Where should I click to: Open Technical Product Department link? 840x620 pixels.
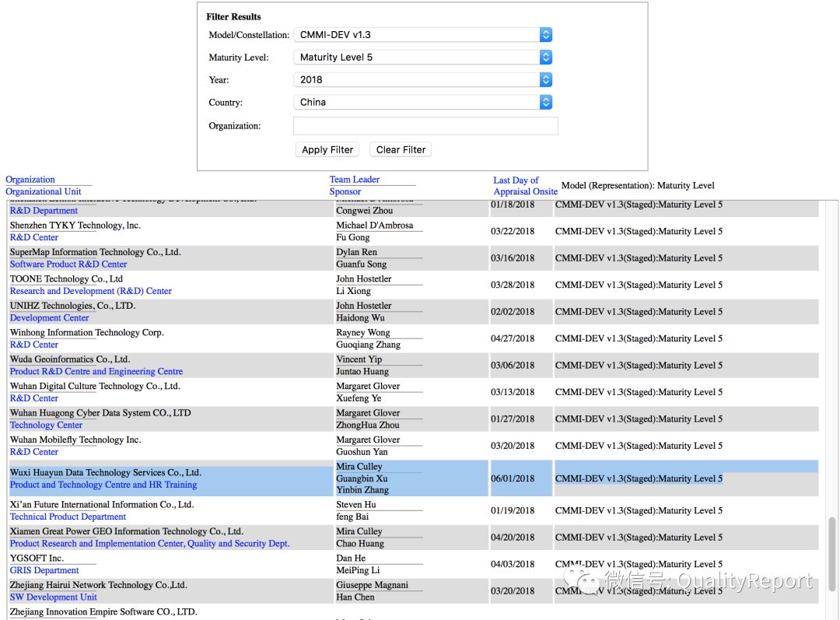coord(68,517)
